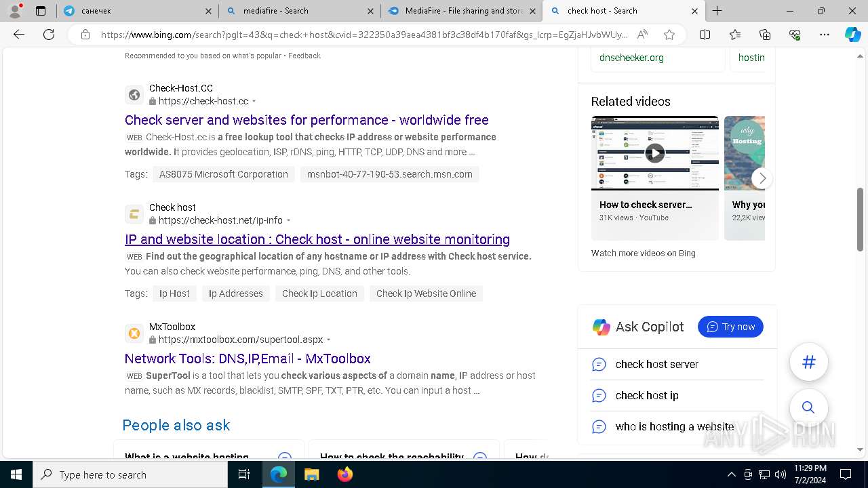The width and height of the screenshot is (868, 488).
Task: Open the Settings and more ellipsis menu
Action: tap(825, 35)
